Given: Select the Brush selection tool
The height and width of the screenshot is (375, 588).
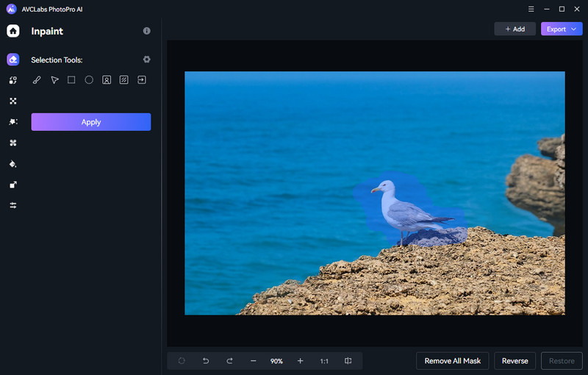Looking at the screenshot, I should pos(37,80).
